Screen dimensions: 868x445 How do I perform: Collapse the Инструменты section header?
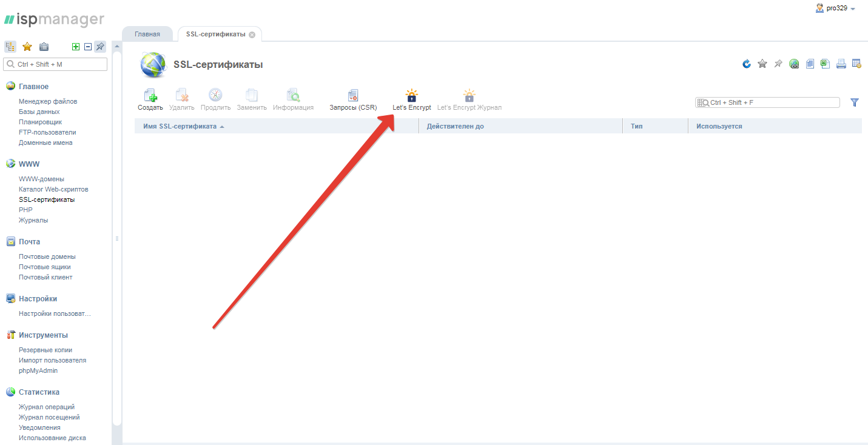coord(43,335)
